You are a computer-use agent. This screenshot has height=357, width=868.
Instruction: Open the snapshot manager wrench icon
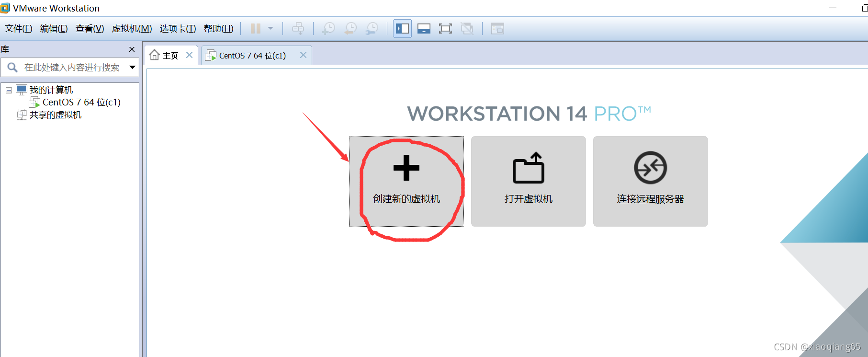(372, 29)
